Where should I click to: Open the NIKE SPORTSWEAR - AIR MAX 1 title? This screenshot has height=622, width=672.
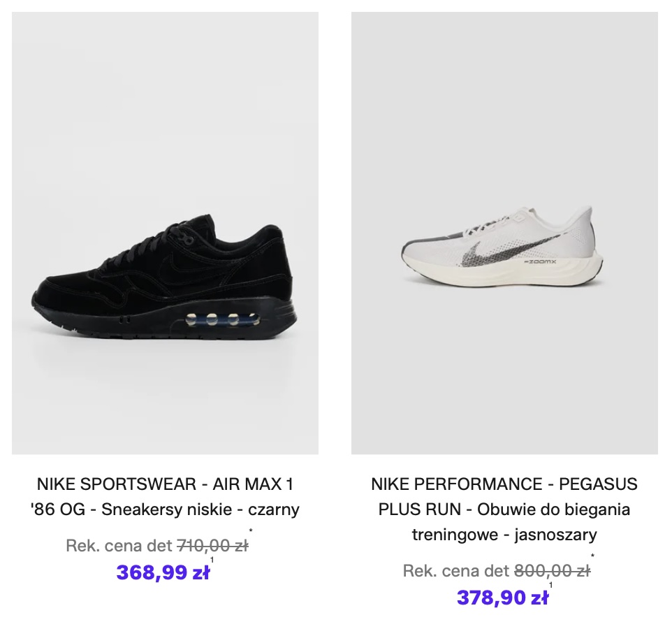tap(165, 484)
